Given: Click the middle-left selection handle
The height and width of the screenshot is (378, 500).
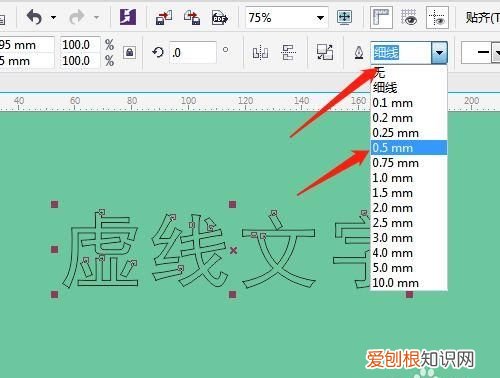Looking at the screenshot, I should (x=55, y=249).
